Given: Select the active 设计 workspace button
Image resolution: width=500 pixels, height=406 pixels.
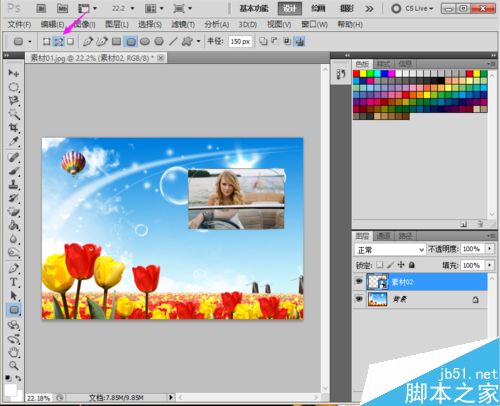Looking at the screenshot, I should pos(290,9).
